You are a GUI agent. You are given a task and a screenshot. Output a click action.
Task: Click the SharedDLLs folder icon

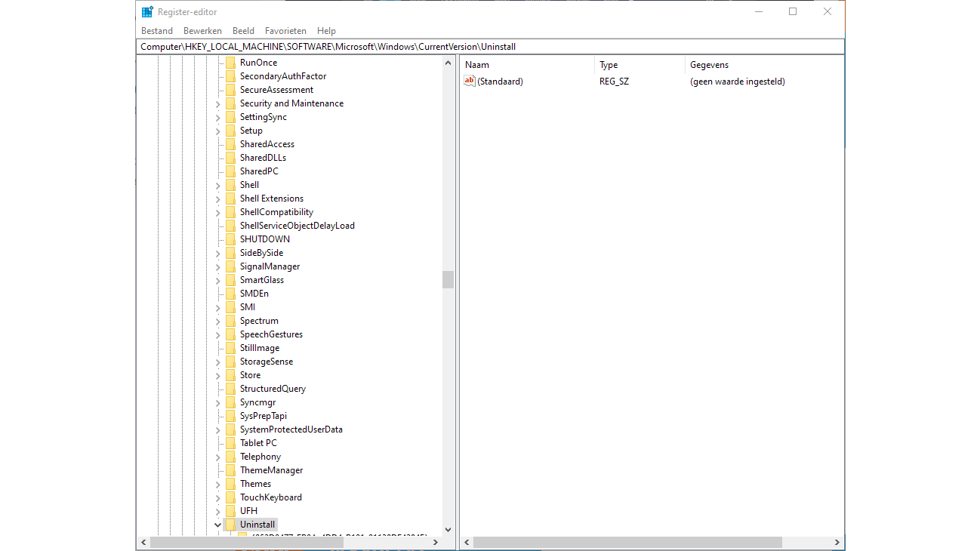point(231,158)
